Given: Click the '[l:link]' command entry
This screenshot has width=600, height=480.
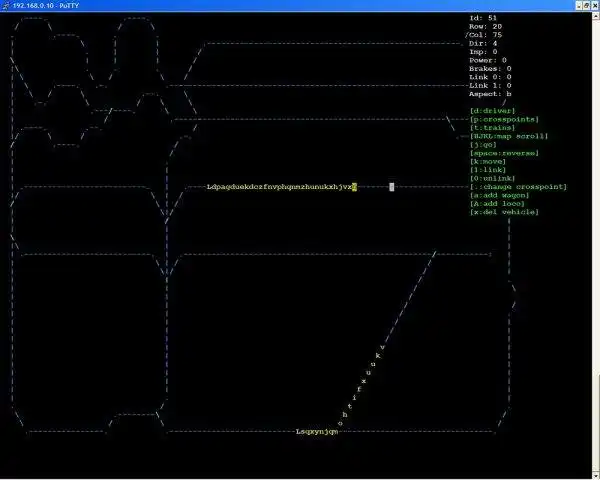Looking at the screenshot, I should pyautogui.click(x=488, y=170).
